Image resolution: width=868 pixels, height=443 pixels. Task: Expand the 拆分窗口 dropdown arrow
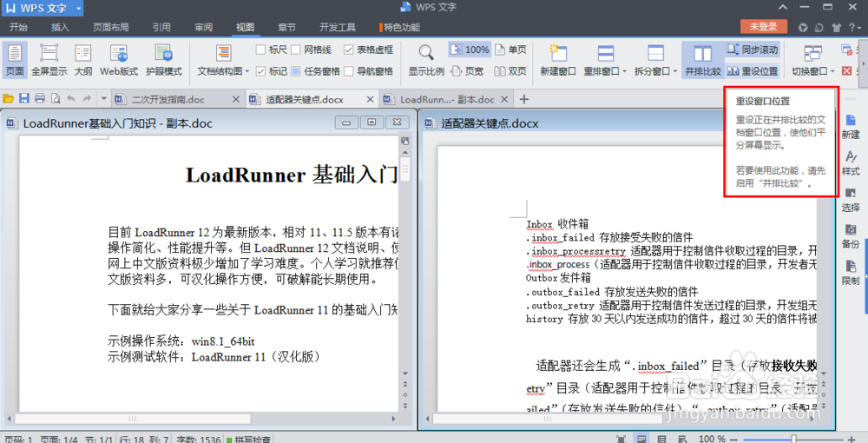[674, 71]
